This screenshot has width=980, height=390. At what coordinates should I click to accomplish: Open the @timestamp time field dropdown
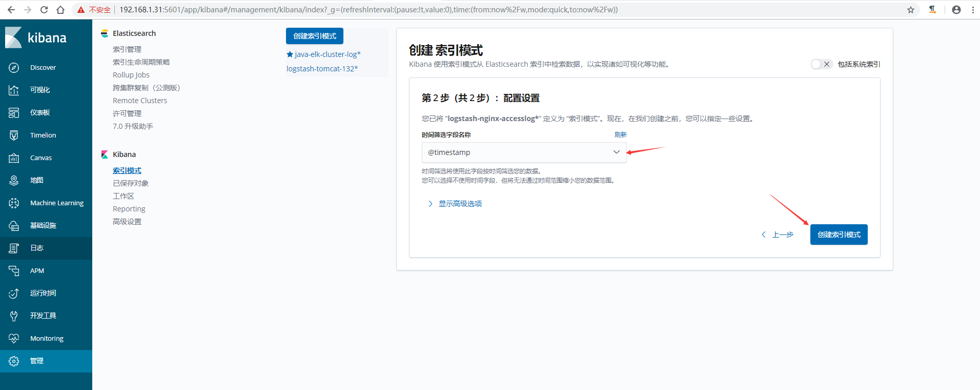coord(524,152)
